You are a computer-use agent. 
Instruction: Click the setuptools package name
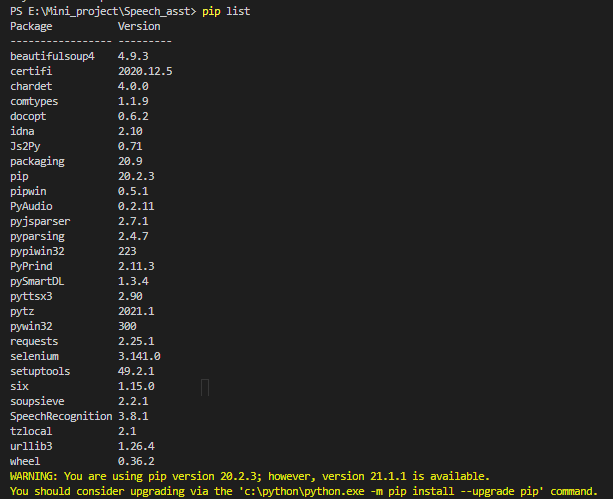(x=40, y=372)
